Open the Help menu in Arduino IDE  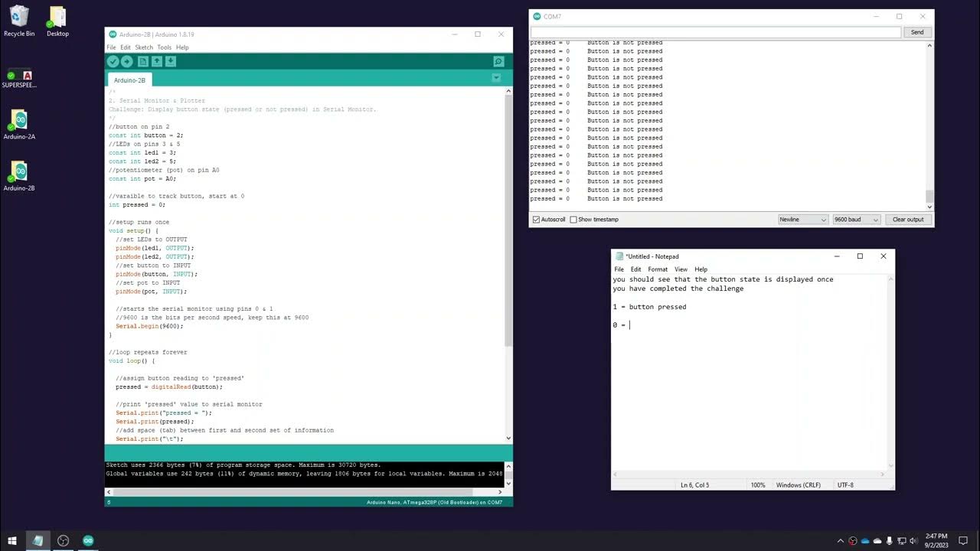pyautogui.click(x=182, y=47)
